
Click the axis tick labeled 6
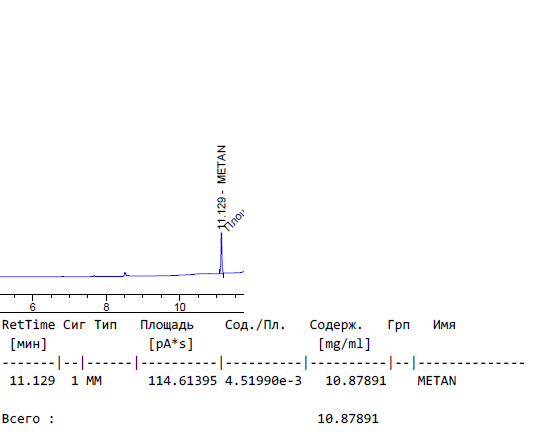point(32,307)
